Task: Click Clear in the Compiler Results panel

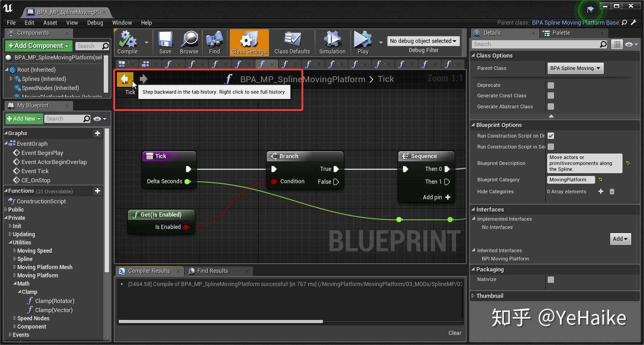Action: coord(454,333)
